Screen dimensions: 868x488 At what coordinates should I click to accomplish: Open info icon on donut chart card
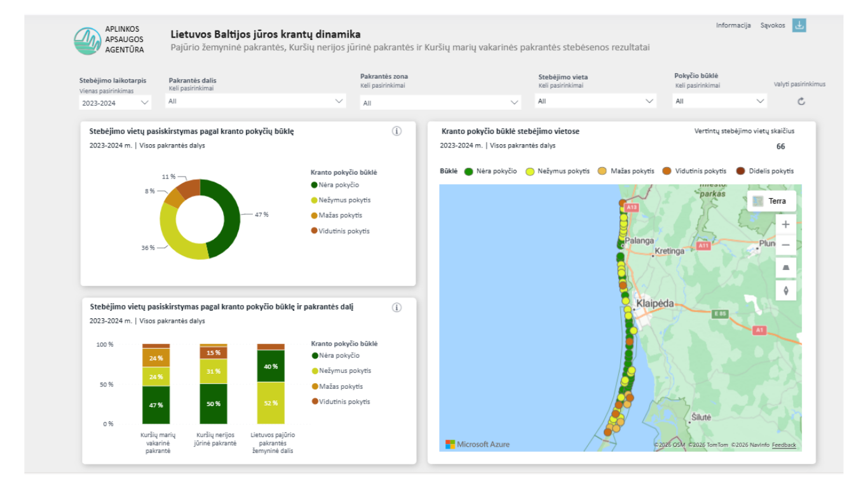397,132
